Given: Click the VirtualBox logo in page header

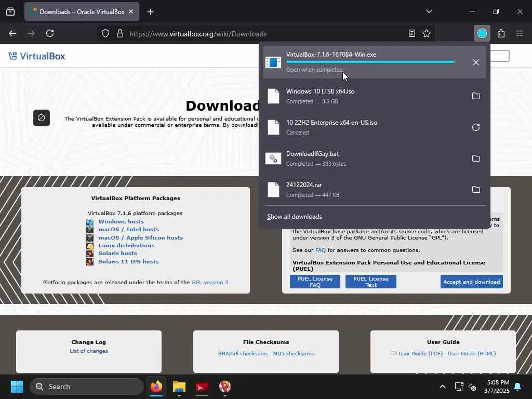Looking at the screenshot, I should pyautogui.click(x=37, y=56).
